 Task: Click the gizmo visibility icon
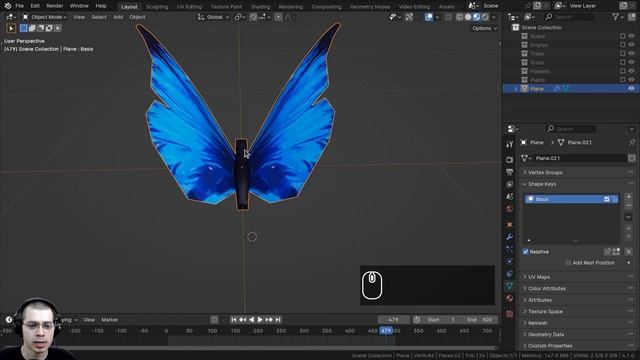[x=409, y=17]
